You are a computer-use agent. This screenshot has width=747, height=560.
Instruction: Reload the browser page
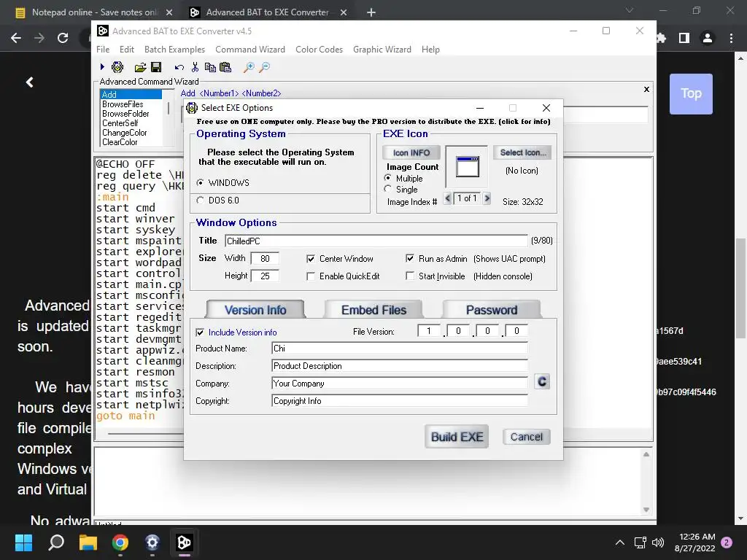click(63, 38)
